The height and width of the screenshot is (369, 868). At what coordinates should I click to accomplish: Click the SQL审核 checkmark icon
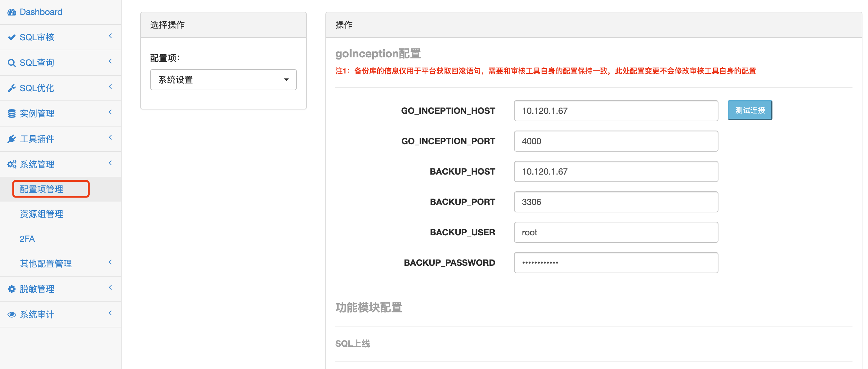click(x=11, y=38)
